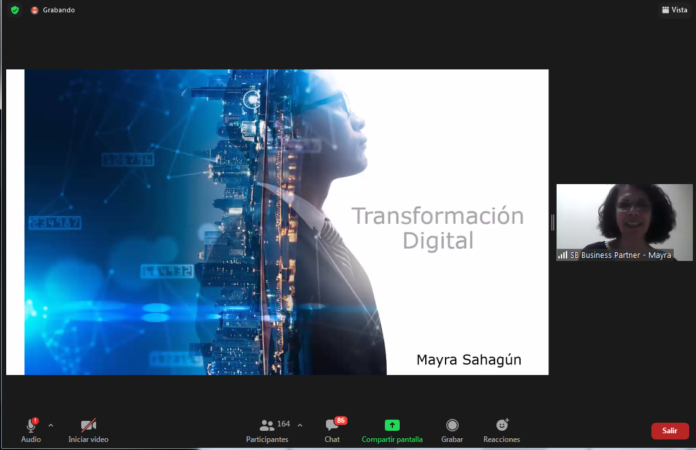Click the red Salir button

pos(669,431)
